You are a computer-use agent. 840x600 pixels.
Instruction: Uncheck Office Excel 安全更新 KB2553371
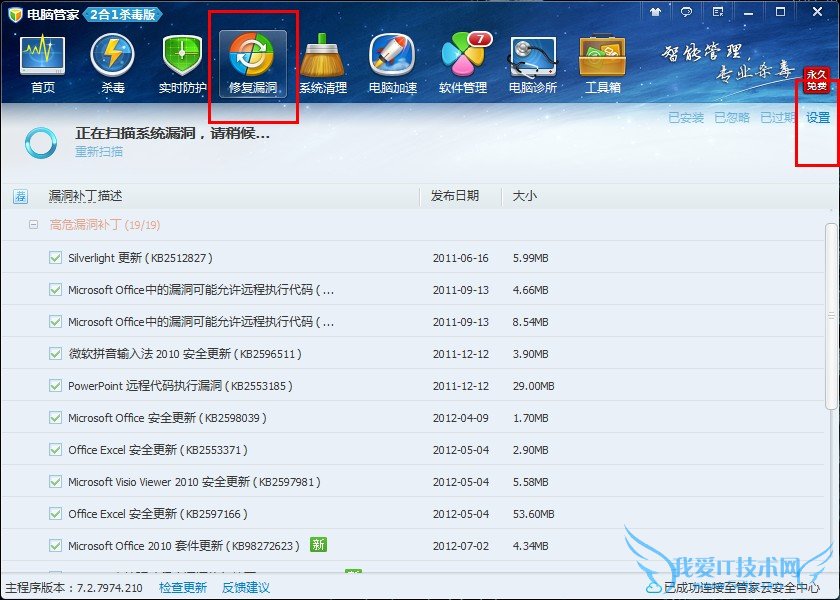55,449
